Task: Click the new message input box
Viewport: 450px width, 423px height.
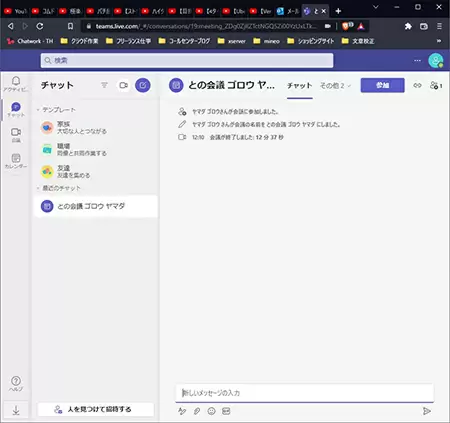Action: pyautogui.click(x=305, y=393)
